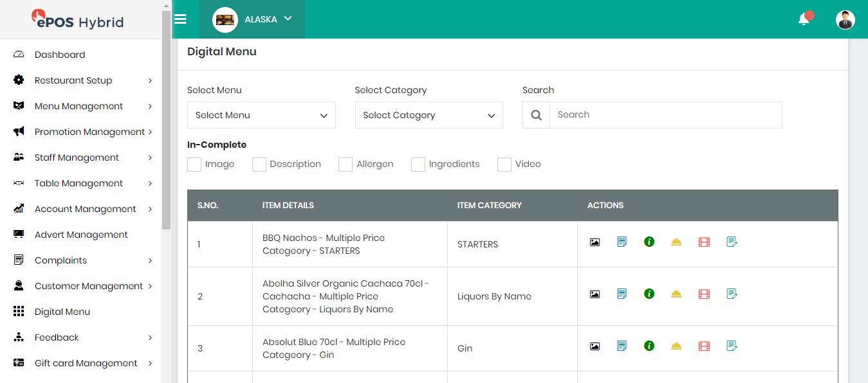The width and height of the screenshot is (868, 383).
Task: Click the Search input field
Action: pos(665,115)
